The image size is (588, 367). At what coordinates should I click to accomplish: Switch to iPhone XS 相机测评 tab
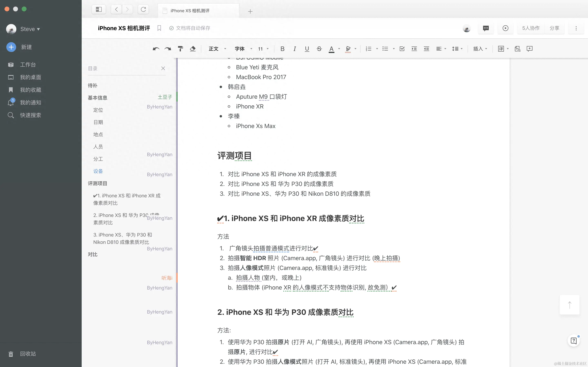tap(190, 11)
